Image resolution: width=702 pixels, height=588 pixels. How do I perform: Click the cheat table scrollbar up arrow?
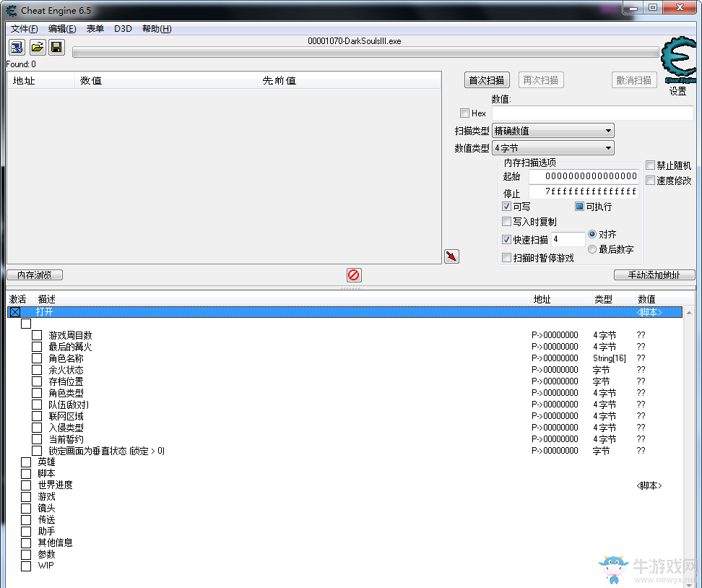[x=689, y=312]
